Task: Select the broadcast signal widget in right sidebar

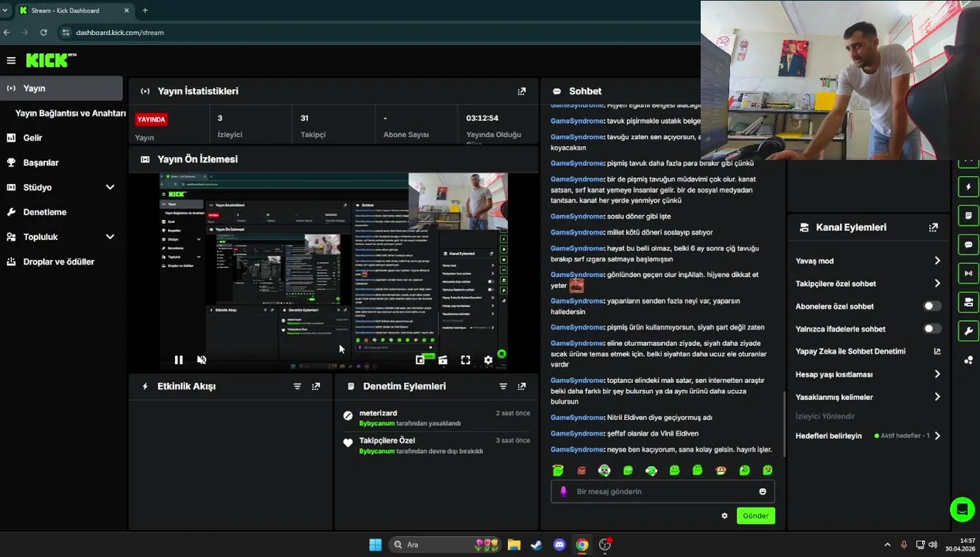Action: point(968,273)
